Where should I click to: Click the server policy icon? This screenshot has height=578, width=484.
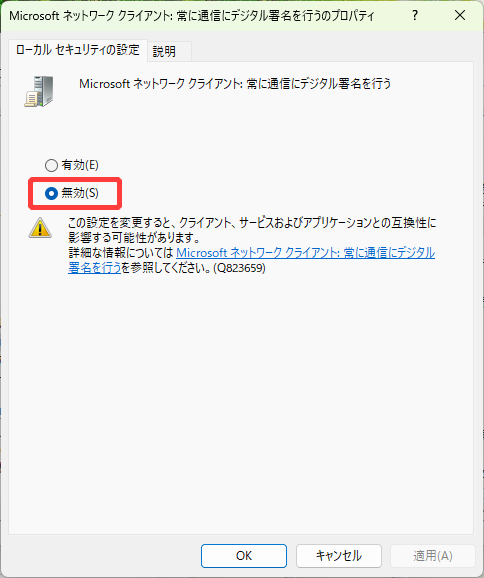[x=39, y=91]
